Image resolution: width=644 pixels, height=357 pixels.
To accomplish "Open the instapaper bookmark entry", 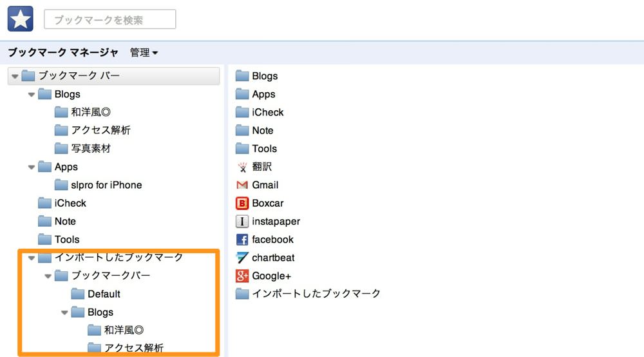I will click(276, 222).
